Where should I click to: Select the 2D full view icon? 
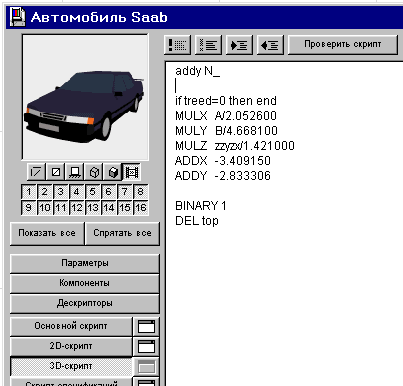pos(56,172)
